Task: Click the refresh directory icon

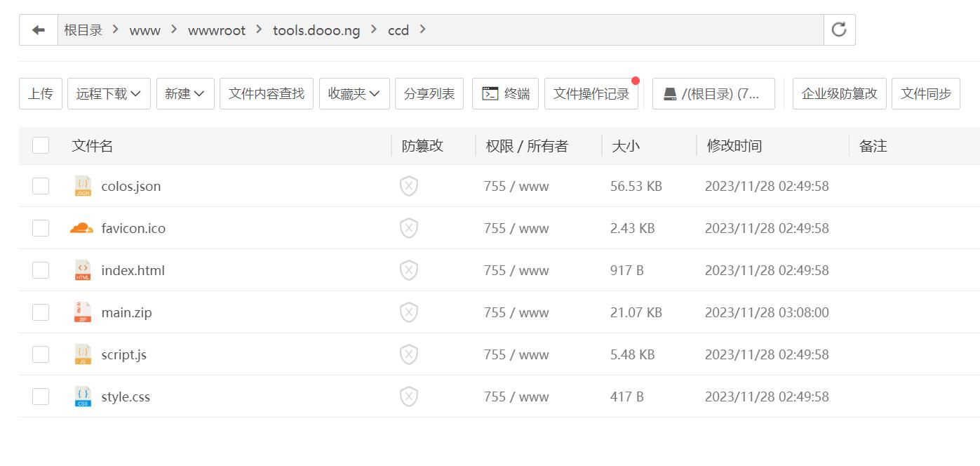Action: tap(839, 29)
